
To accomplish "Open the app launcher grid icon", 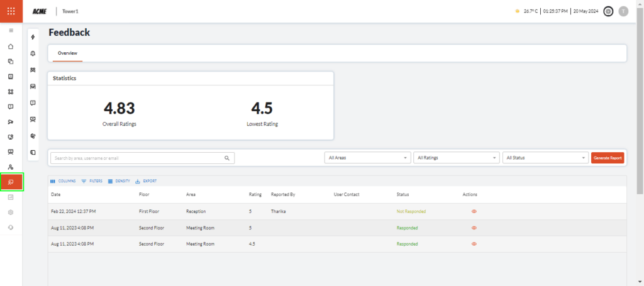I will (11, 11).
